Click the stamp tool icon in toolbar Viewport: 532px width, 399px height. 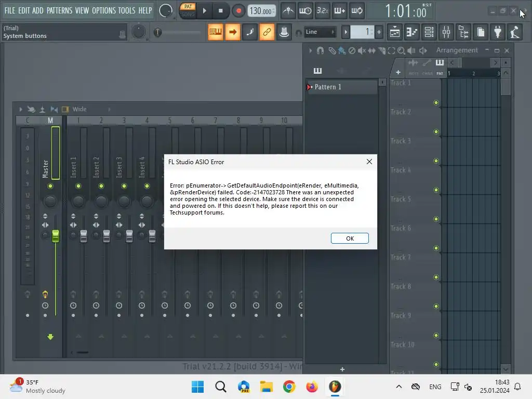pyautogui.click(x=284, y=32)
